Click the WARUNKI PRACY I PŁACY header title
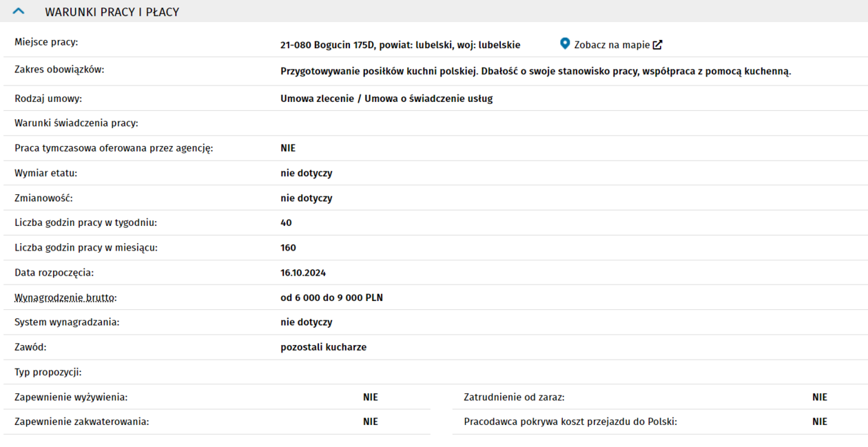This screenshot has height=447, width=868. 112,12
